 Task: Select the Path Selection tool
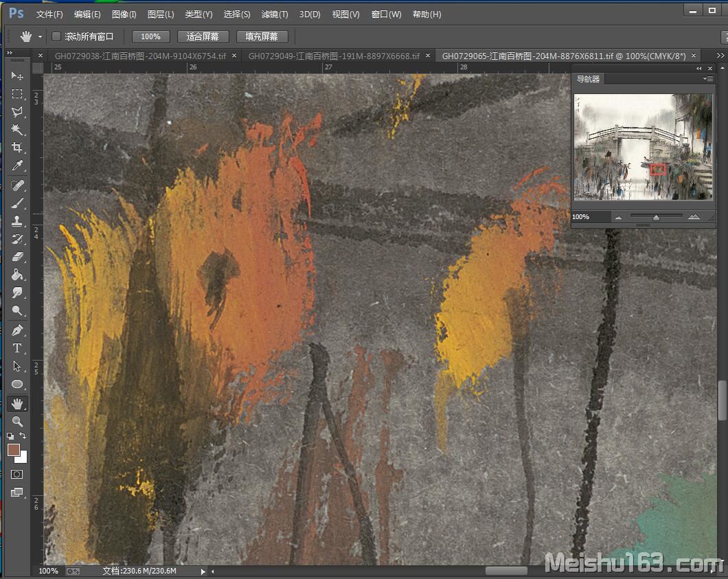click(17, 366)
